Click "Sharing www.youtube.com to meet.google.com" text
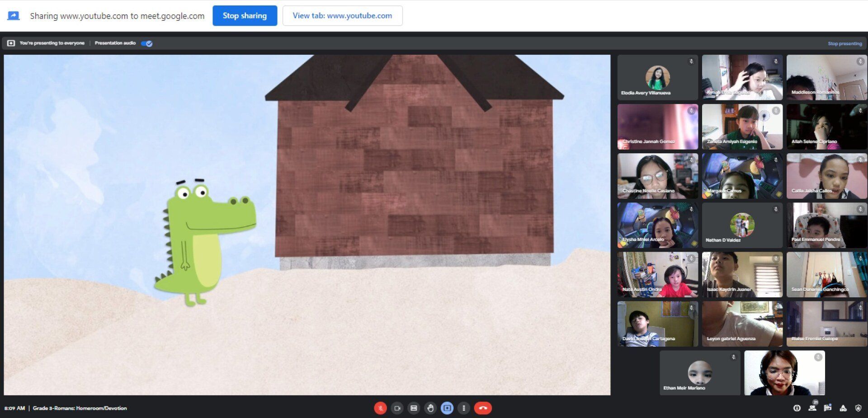Image resolution: width=868 pixels, height=418 pixels. click(117, 16)
